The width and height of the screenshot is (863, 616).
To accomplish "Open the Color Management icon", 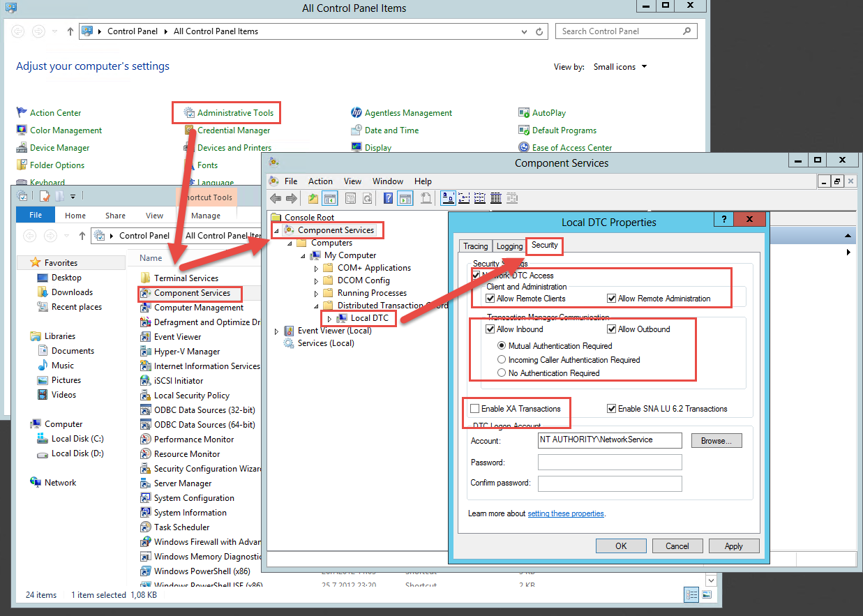I will point(22,130).
